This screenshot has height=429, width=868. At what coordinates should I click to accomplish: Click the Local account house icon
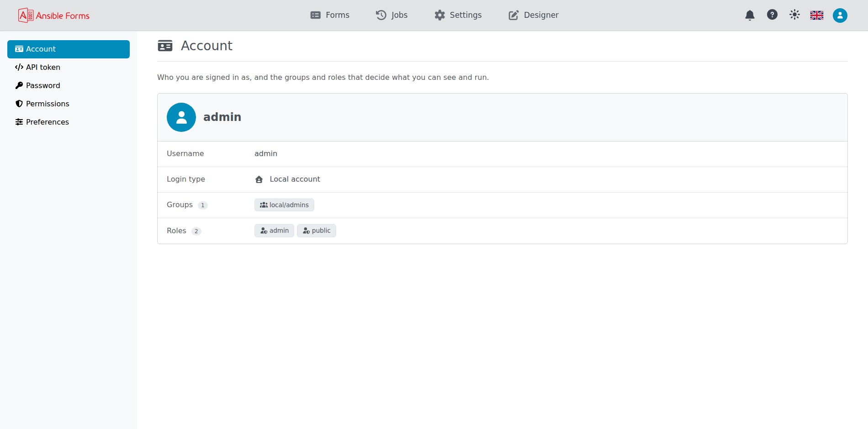click(259, 179)
